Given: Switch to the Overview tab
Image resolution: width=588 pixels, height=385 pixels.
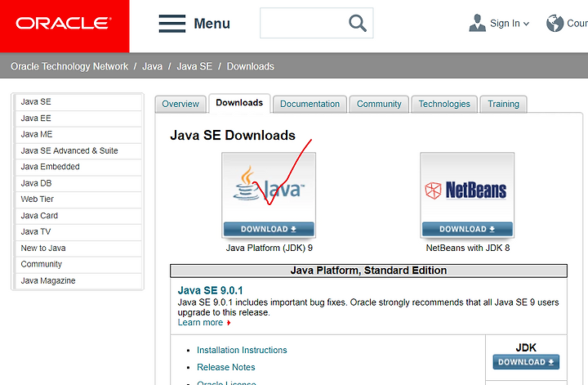Looking at the screenshot, I should (180, 104).
